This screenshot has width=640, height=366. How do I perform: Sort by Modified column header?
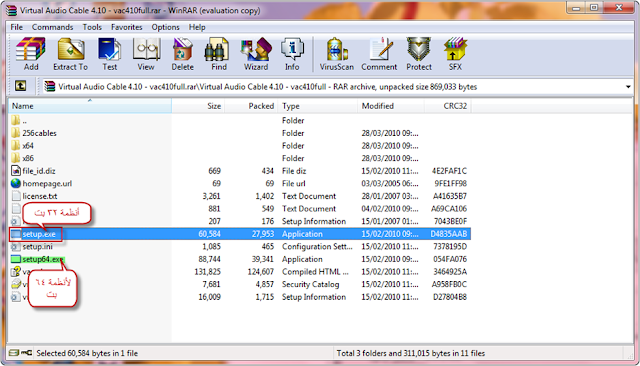click(x=391, y=106)
